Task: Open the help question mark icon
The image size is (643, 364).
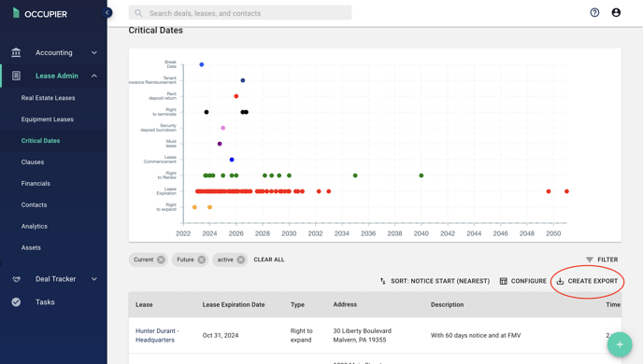Action: click(x=594, y=13)
